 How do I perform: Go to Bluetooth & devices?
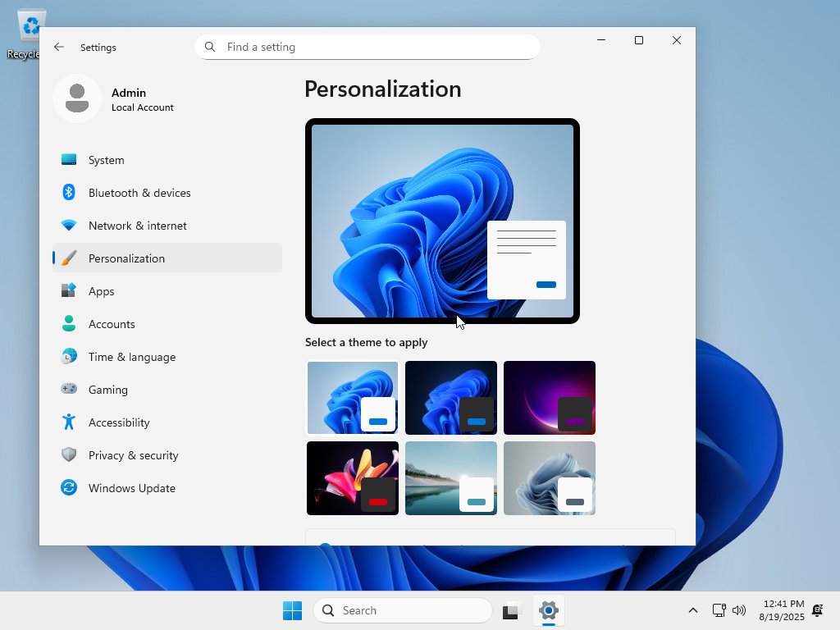pyautogui.click(x=167, y=192)
